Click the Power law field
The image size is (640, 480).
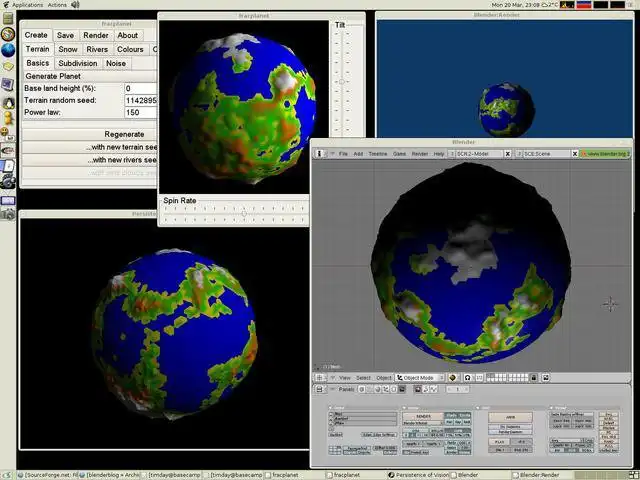pos(140,112)
